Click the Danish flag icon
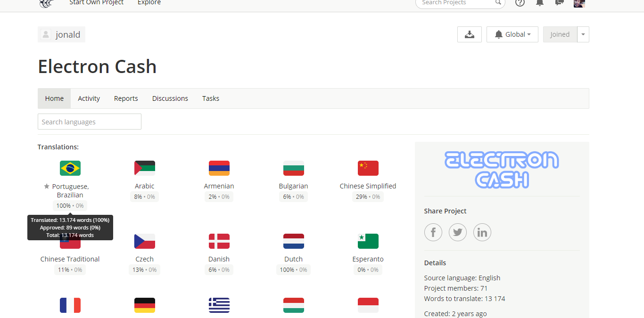The height and width of the screenshot is (318, 644). click(x=219, y=241)
